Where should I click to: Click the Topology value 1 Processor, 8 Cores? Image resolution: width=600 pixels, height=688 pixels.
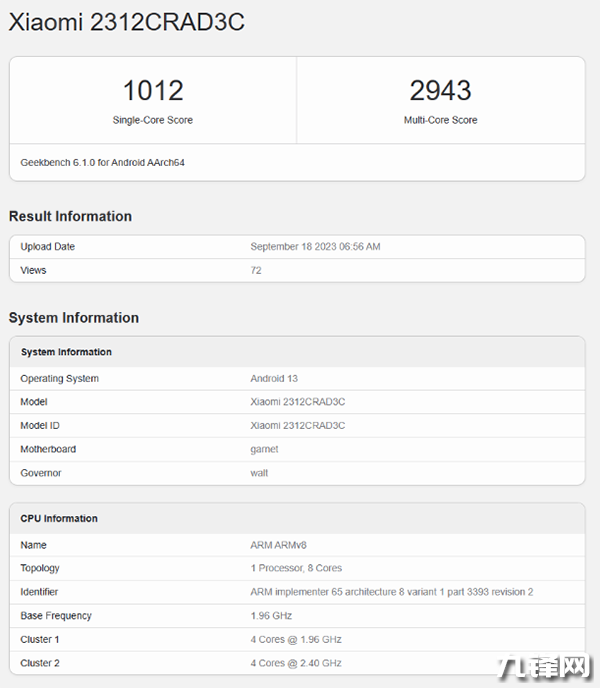(x=296, y=568)
